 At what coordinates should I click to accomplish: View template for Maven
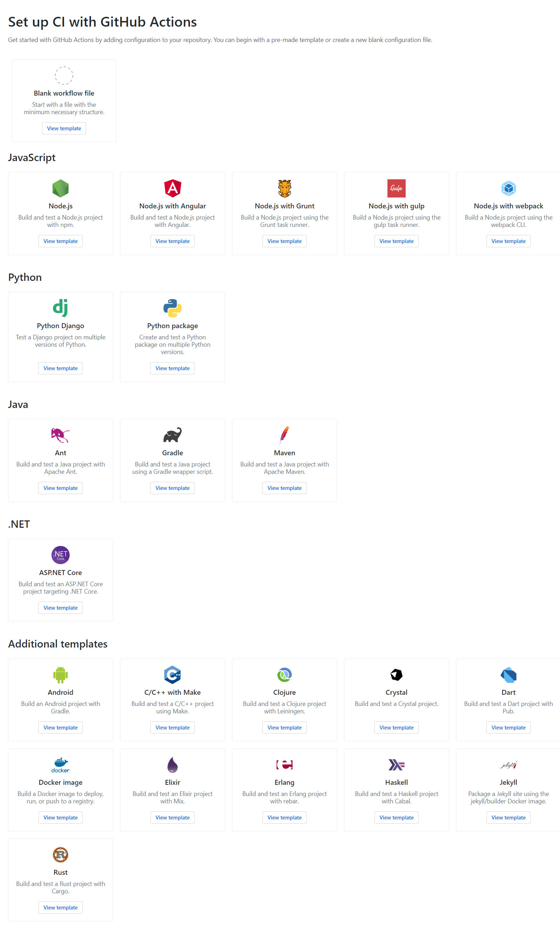click(285, 488)
